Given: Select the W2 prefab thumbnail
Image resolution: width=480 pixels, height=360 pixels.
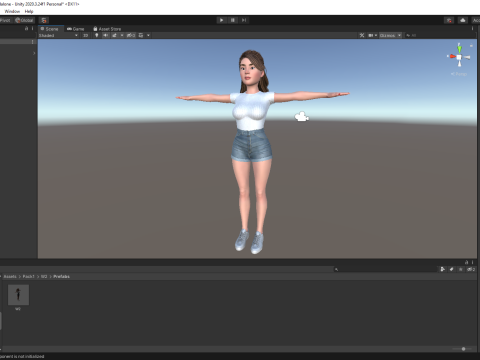Looking at the screenshot, I should (18, 295).
